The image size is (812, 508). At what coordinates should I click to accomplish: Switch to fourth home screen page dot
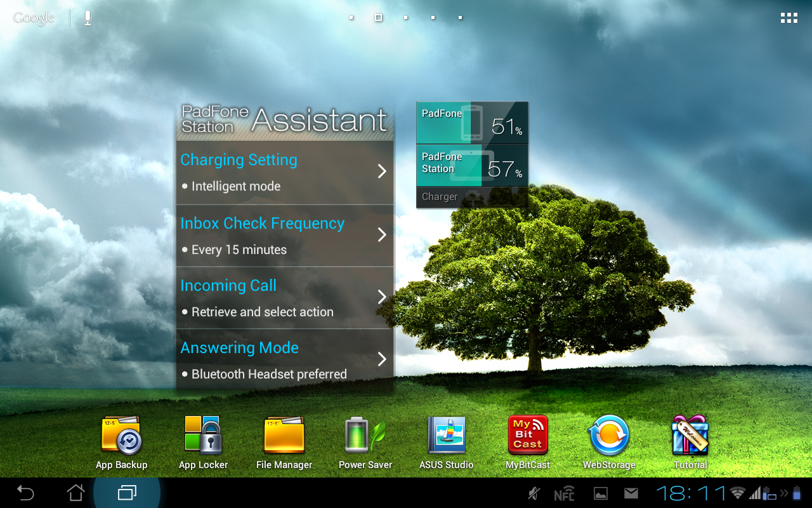(433, 18)
